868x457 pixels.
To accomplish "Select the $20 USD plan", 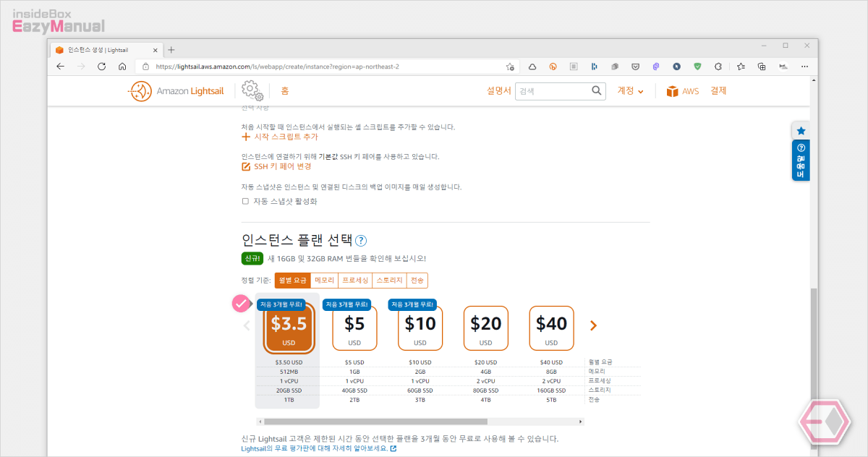I will click(485, 328).
